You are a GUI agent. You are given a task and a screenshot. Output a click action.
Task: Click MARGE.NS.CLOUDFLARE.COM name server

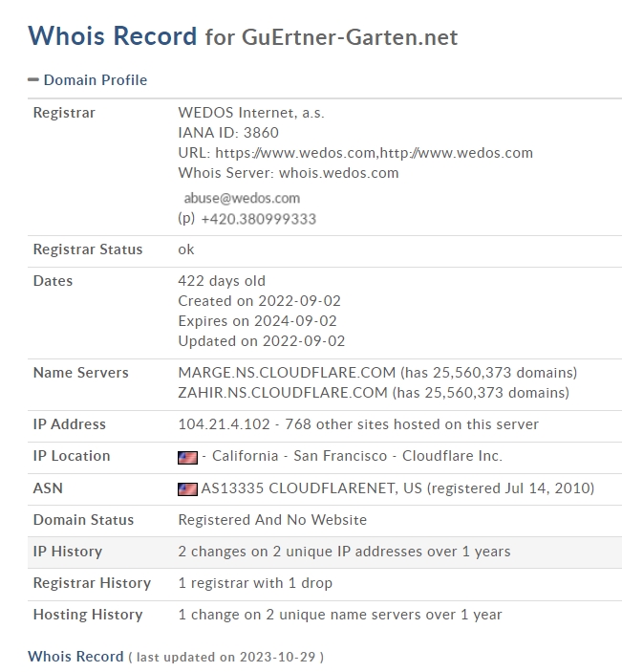287,373
